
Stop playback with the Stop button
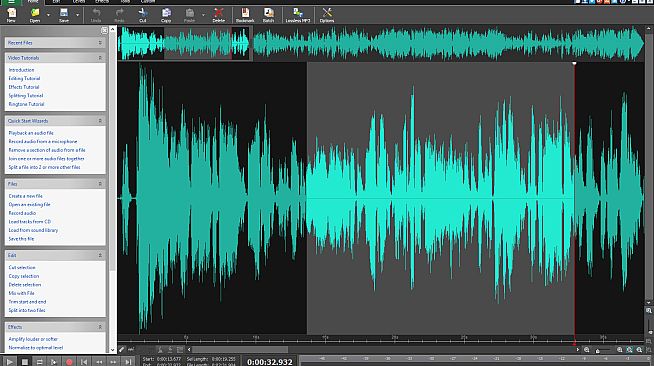click(x=25, y=361)
